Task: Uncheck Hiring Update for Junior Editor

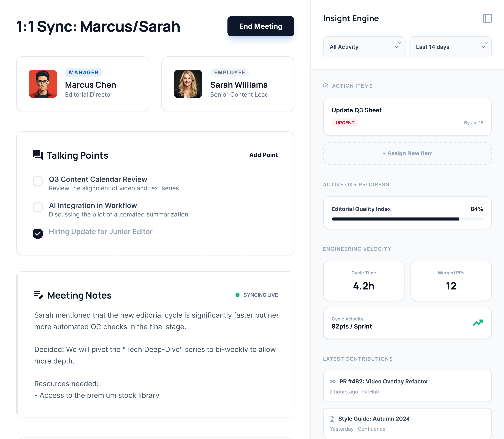Action: pyautogui.click(x=38, y=234)
